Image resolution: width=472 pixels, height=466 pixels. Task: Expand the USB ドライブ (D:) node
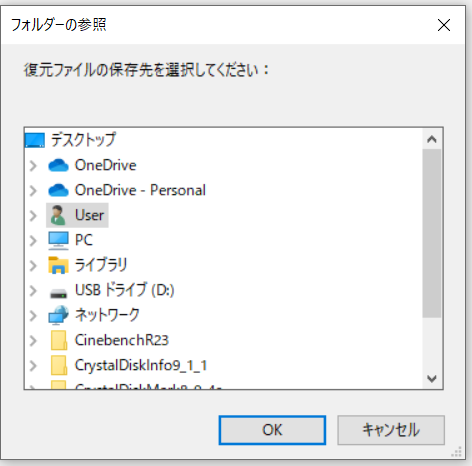coord(33,291)
